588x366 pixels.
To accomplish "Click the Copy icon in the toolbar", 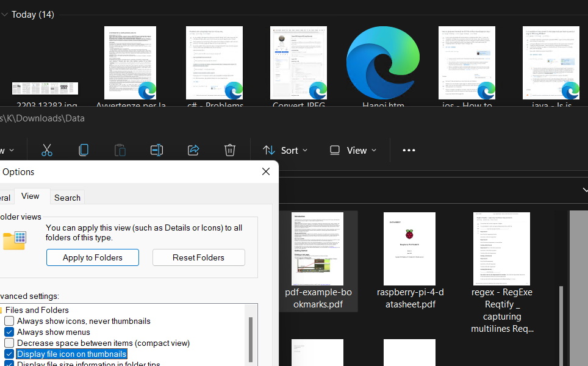I will tap(84, 149).
